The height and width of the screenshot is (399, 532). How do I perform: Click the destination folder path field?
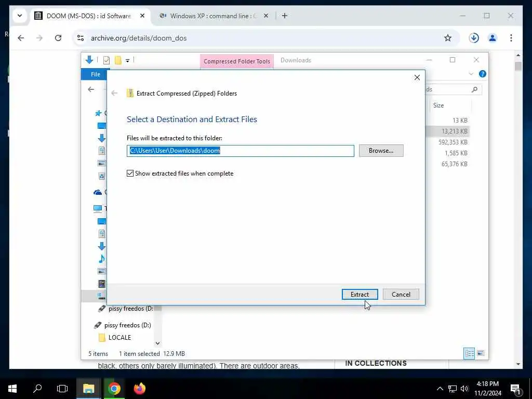coord(240,151)
